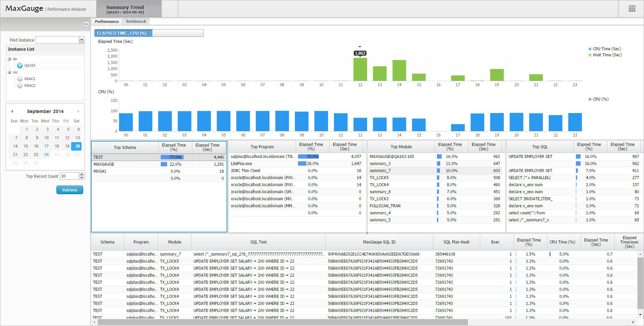Switch to the Performance tab
This screenshot has width=644, height=326.
pos(107,21)
